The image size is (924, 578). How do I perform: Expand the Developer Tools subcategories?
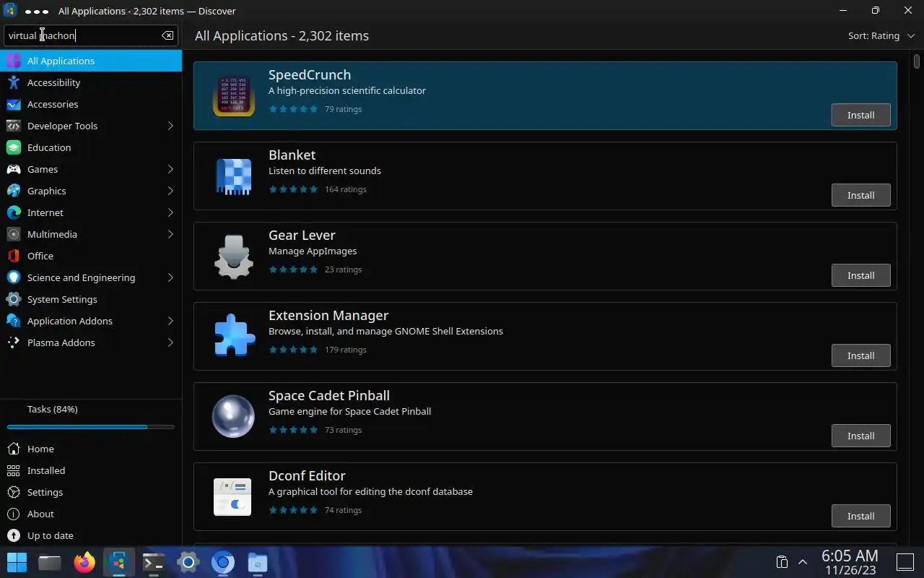coord(170,126)
